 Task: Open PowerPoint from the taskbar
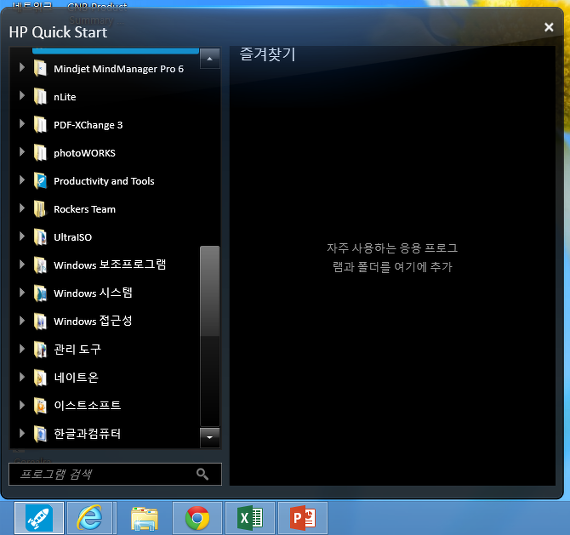[303, 518]
